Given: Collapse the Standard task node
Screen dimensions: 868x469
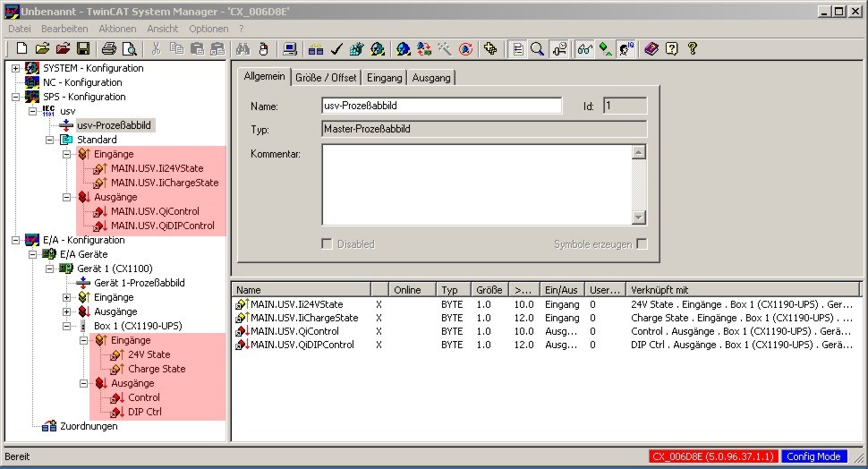Looking at the screenshot, I should coord(50,140).
